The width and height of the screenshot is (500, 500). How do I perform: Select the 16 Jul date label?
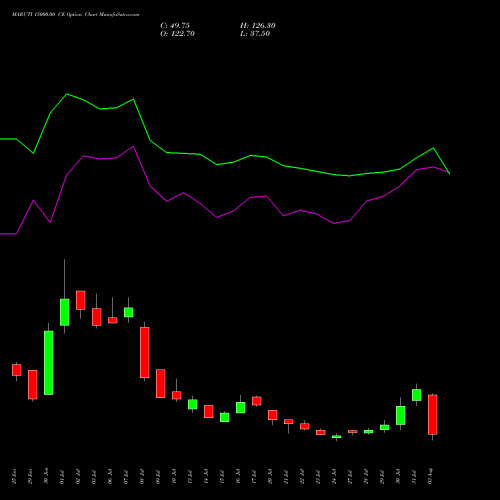(x=238, y=476)
